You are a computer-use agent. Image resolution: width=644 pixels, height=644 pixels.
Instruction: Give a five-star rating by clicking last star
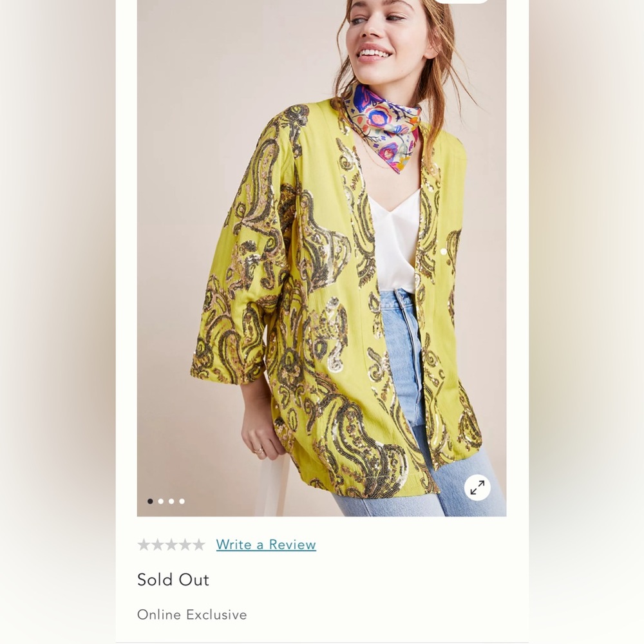tap(198, 545)
